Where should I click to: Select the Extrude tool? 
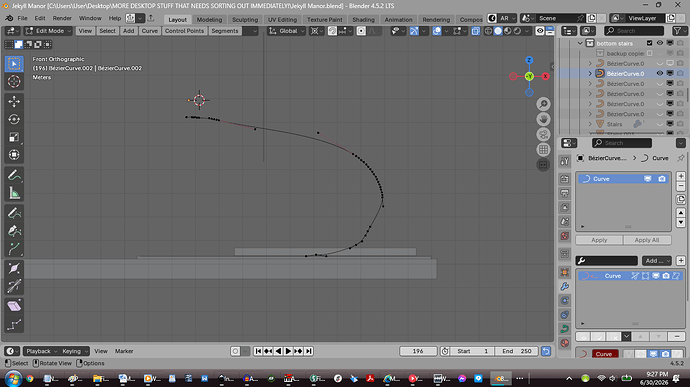pos(14,249)
